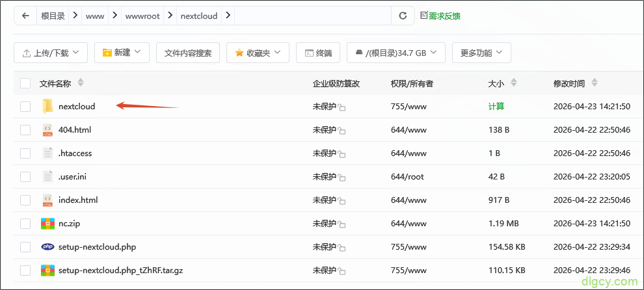
Task: Sort by modified time using the sort arrows
Action: (594, 83)
